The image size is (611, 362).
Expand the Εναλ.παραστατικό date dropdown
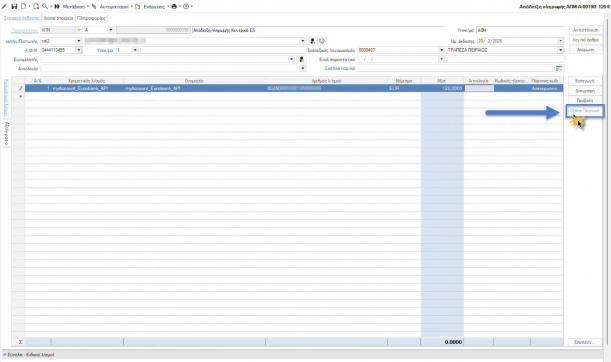[441, 59]
